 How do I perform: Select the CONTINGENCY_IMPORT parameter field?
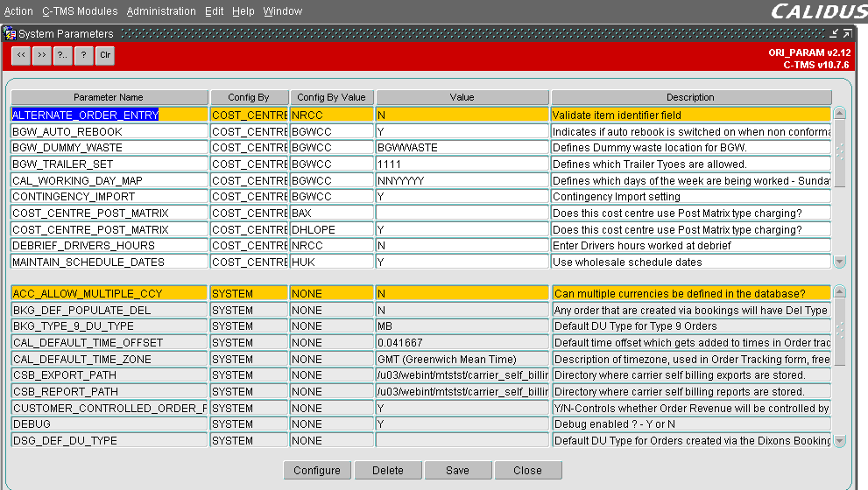pyautogui.click(x=109, y=196)
